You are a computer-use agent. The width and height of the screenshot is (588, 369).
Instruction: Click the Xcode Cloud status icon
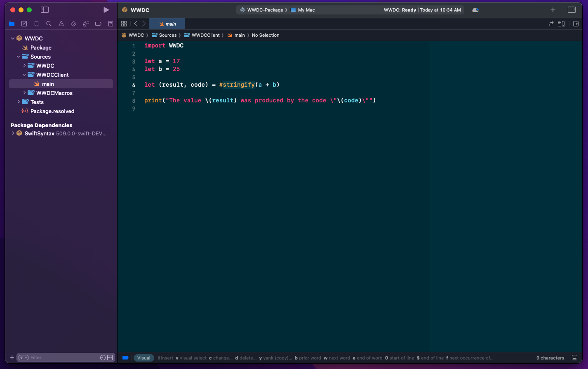475,10
